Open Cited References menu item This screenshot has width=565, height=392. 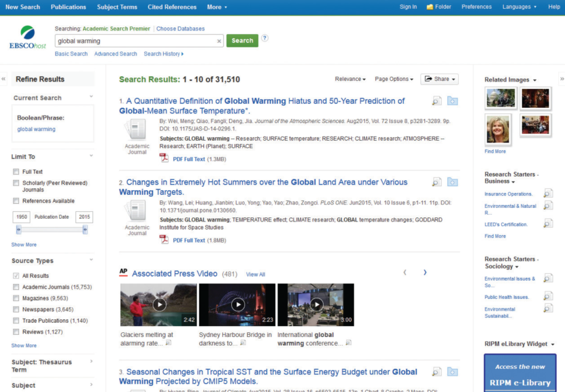(172, 7)
